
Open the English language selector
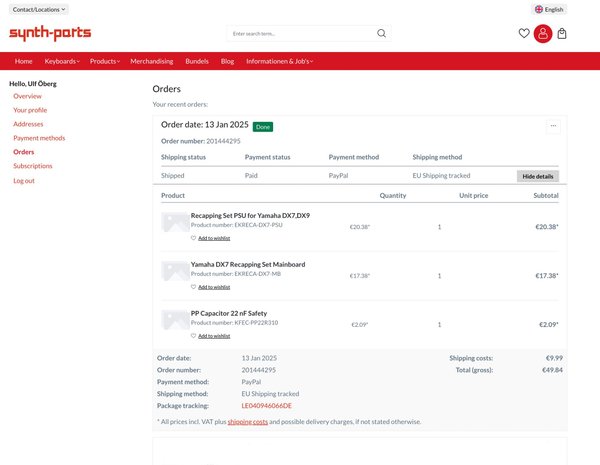coord(549,9)
